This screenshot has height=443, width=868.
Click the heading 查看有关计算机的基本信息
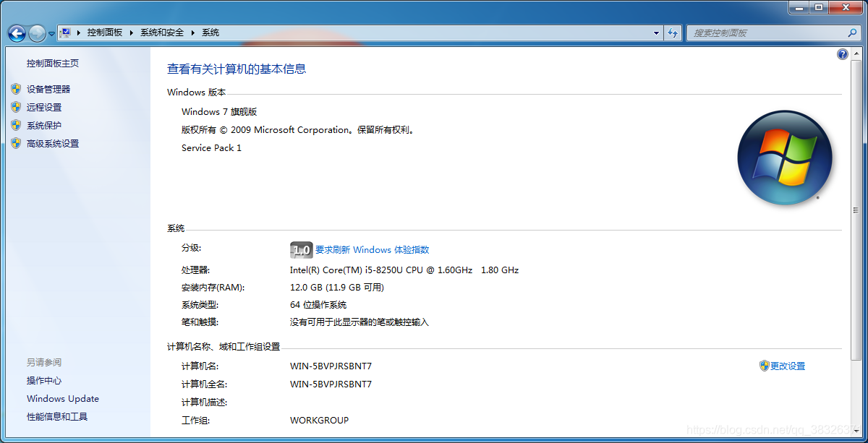click(x=237, y=69)
